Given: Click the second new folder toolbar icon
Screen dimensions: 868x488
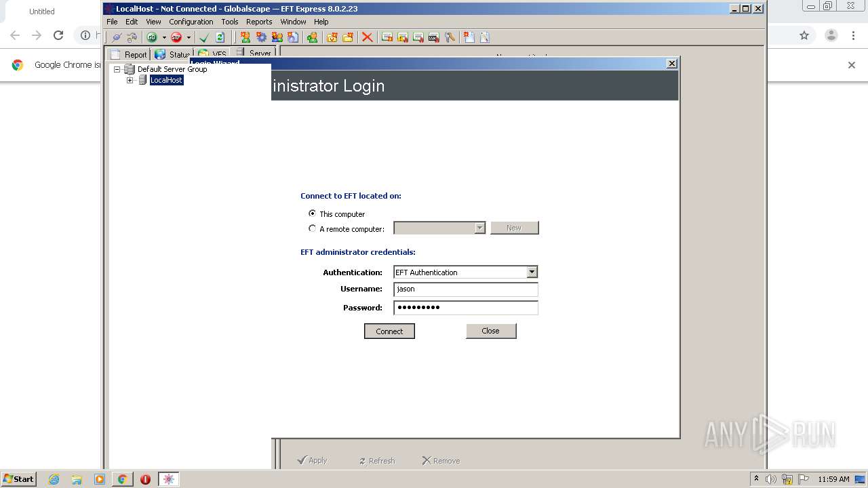Looking at the screenshot, I should [x=348, y=37].
